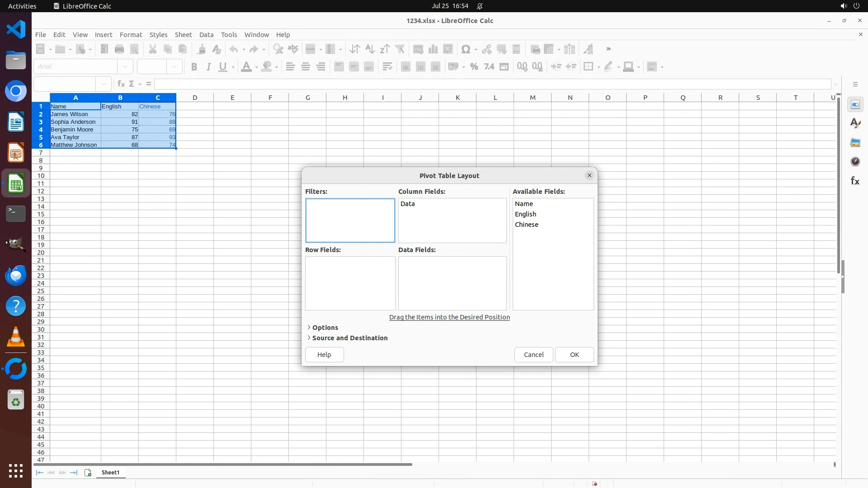Image resolution: width=868 pixels, height=488 pixels.
Task: Expand the Options section in the dialog
Action: [x=325, y=328]
